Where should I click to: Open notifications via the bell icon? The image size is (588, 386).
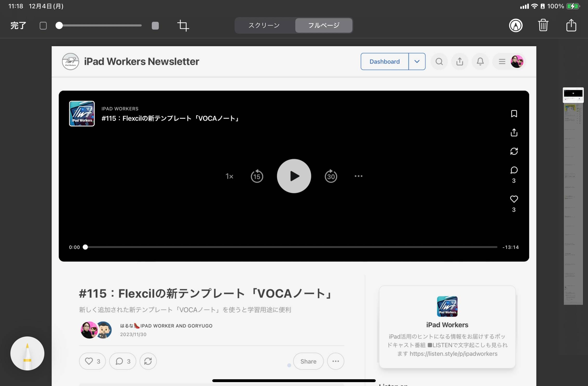point(480,61)
